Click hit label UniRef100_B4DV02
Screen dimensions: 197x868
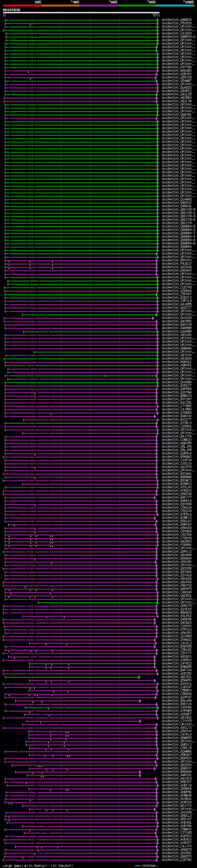pyautogui.click(x=177, y=203)
